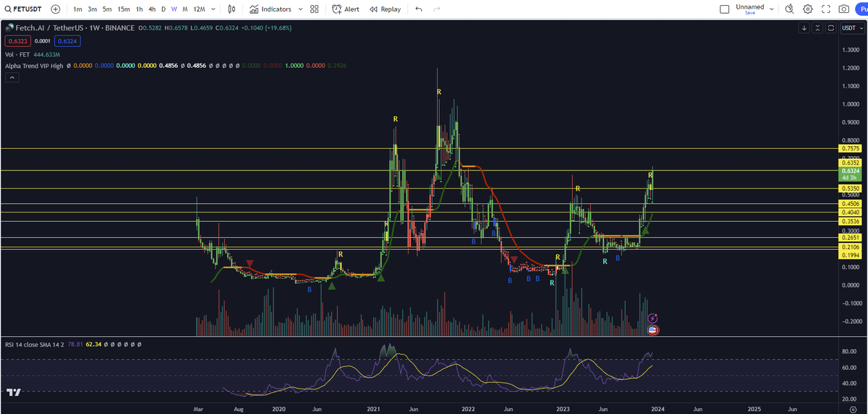Click the 0.1994 price line label
The image size is (868, 414).
[849, 255]
